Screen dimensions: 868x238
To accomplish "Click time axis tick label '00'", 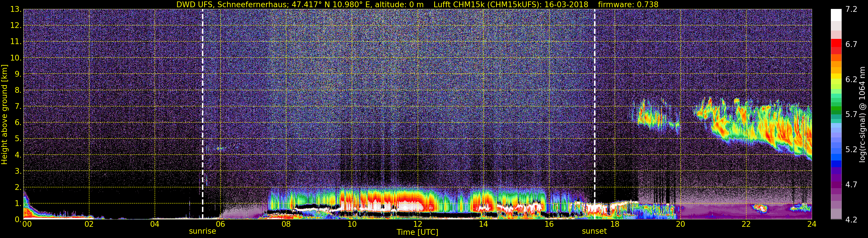I will 27,224.
